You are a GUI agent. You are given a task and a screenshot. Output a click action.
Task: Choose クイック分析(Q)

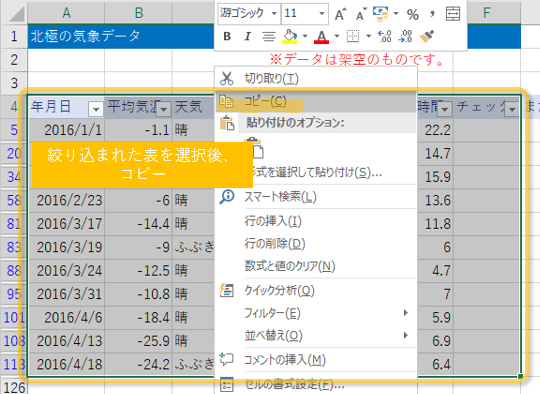[316, 290]
